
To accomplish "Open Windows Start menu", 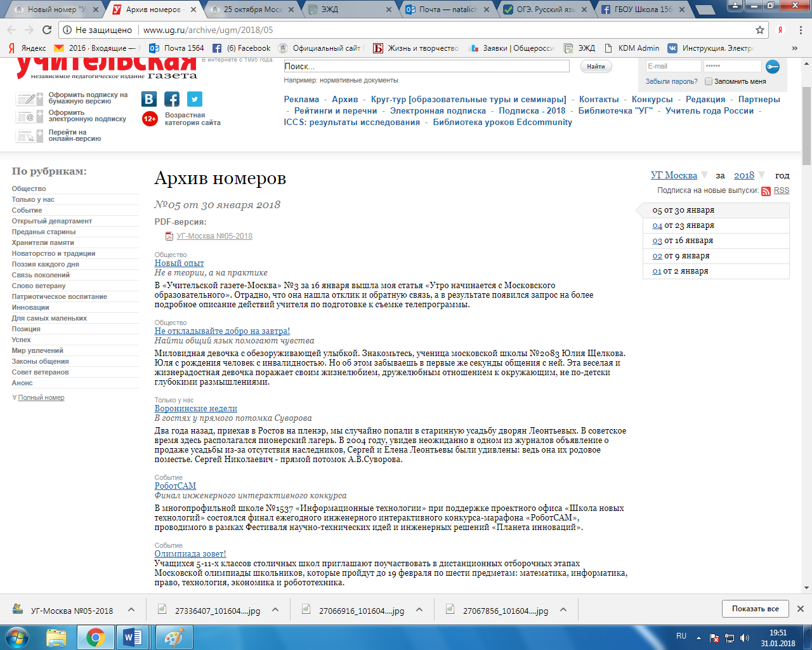I will pyautogui.click(x=17, y=637).
